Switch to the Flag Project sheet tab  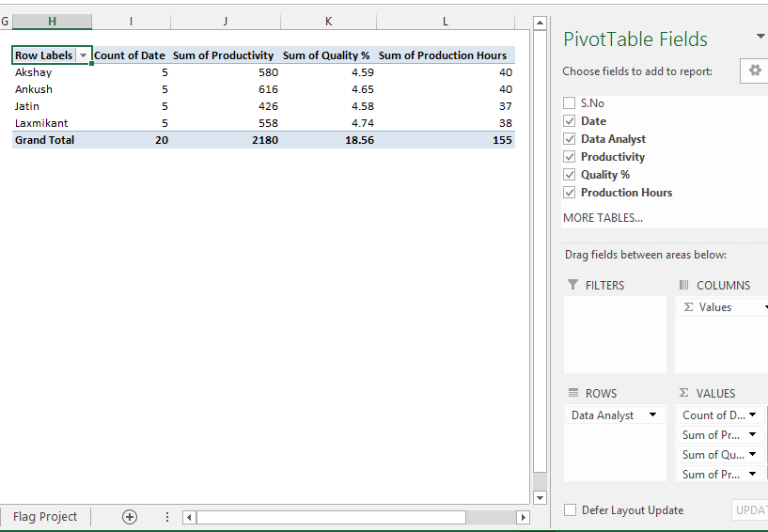click(45, 517)
